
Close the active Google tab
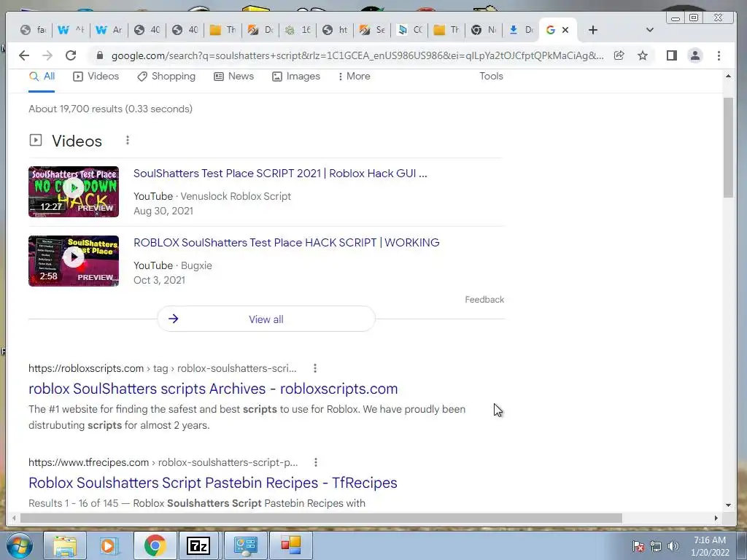[565, 30]
